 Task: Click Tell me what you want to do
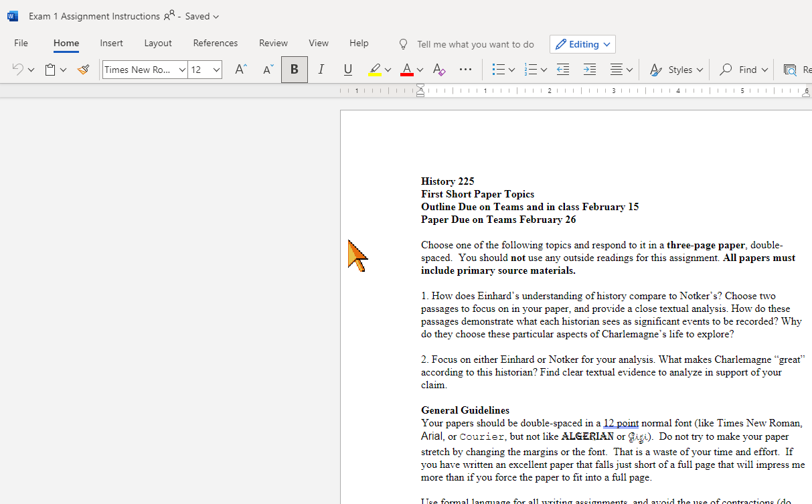[475, 44]
